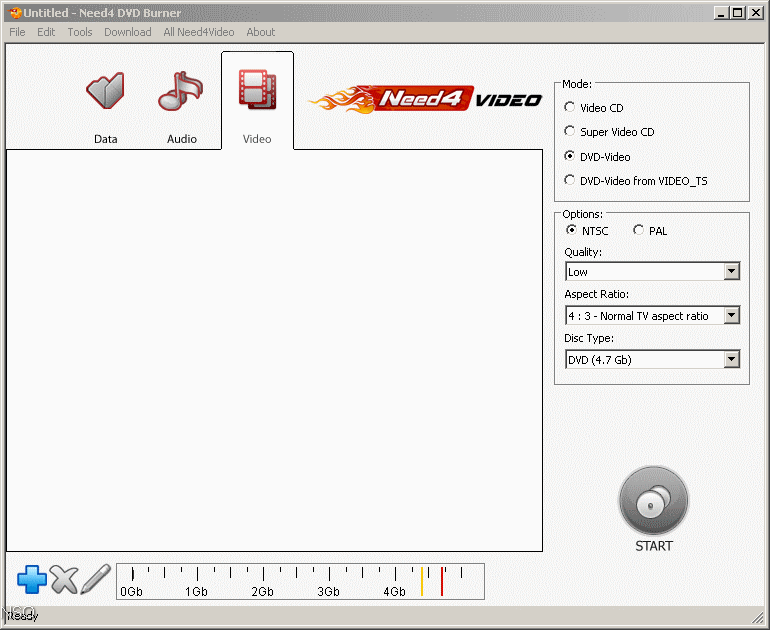
Task: Minimize the Need4 DVD Burner window
Action: point(721,13)
